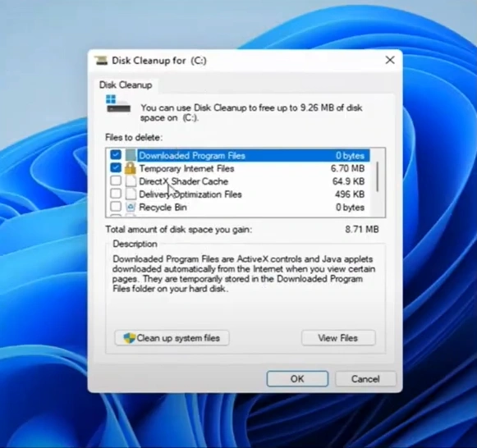Uncheck the Temporary Internet Files checkbox
477x448 pixels.
click(116, 167)
